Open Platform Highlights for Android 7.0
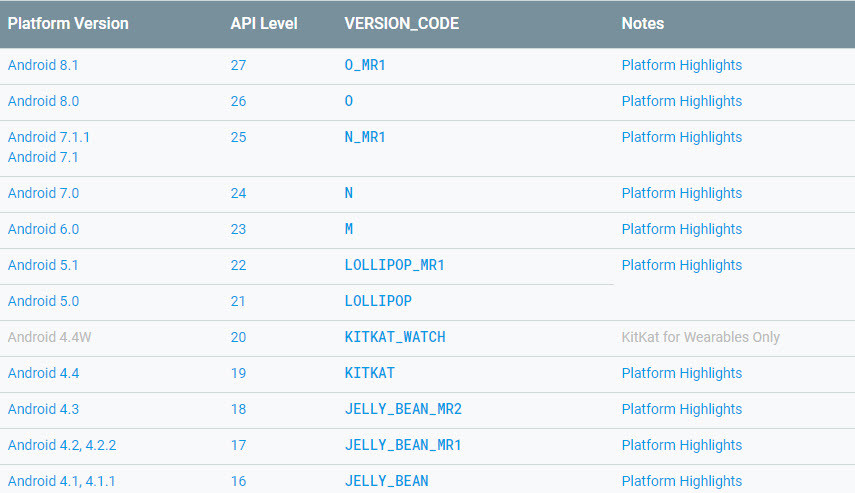855x493 pixels. coord(682,194)
